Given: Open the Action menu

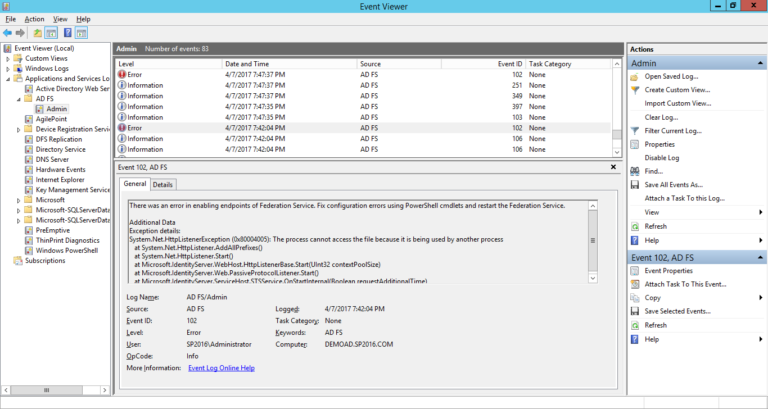Looking at the screenshot, I should 34,19.
